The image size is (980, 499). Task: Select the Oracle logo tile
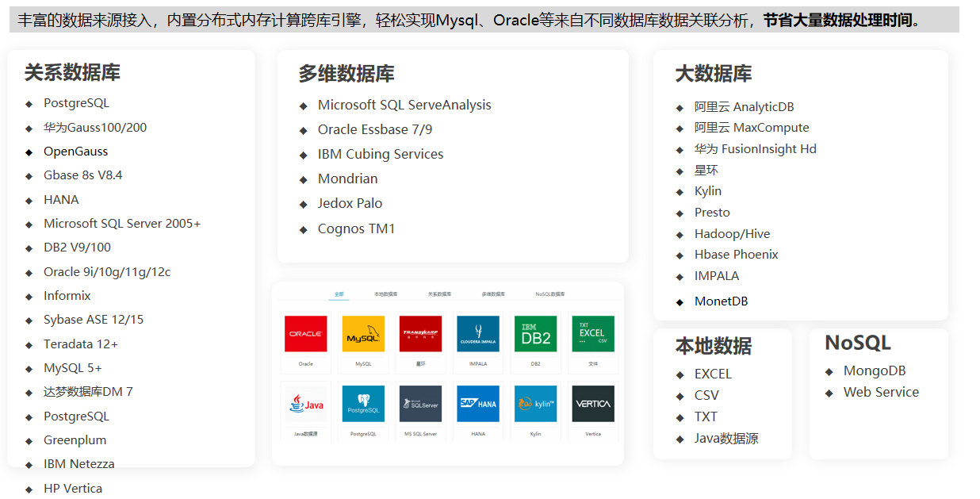tap(305, 334)
